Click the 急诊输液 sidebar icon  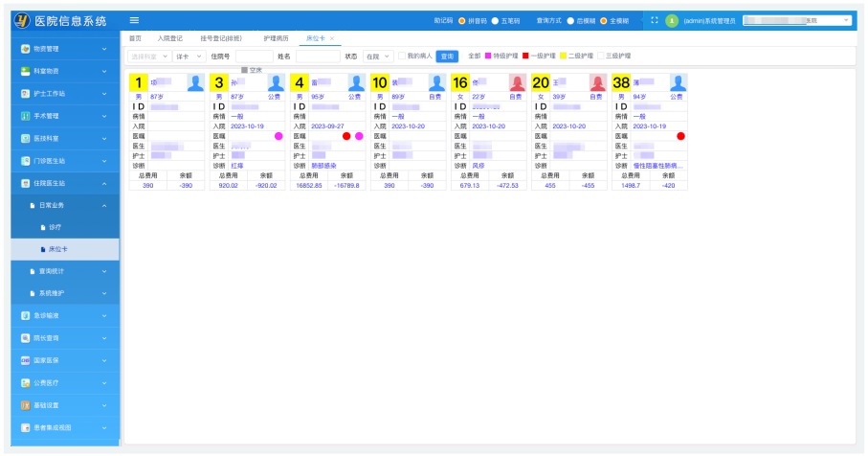click(26, 315)
